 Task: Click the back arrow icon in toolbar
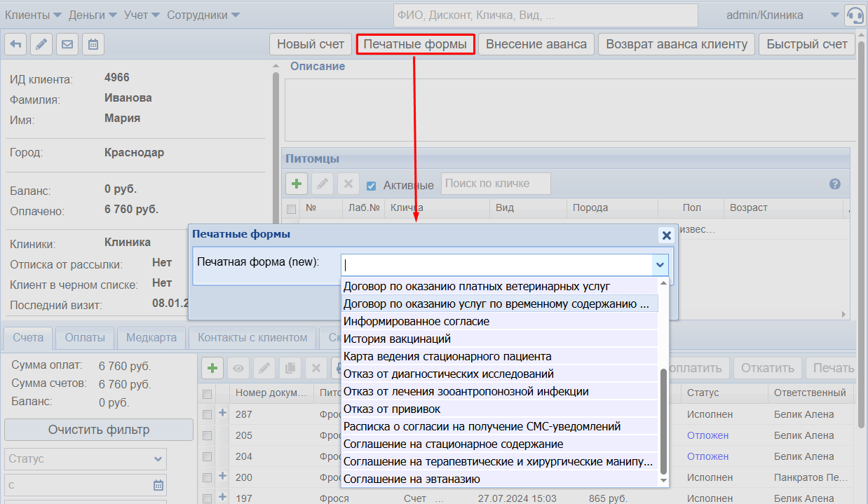pyautogui.click(x=15, y=44)
